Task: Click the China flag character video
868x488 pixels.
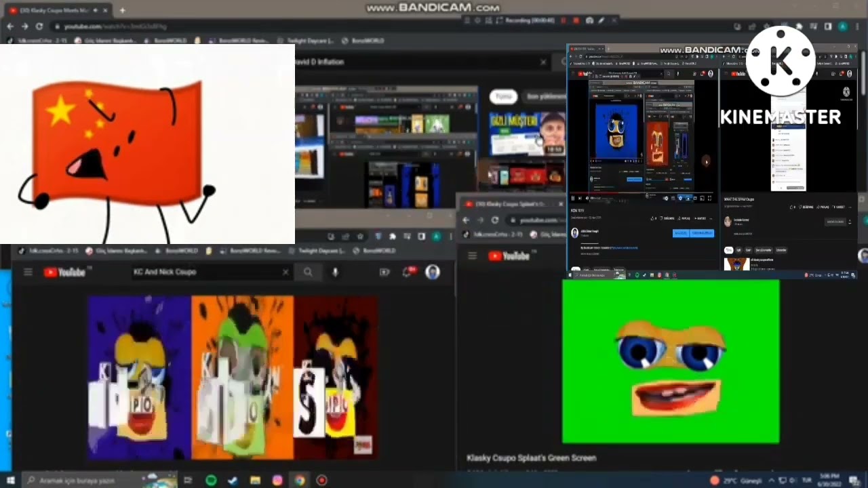Action: pyautogui.click(x=147, y=144)
